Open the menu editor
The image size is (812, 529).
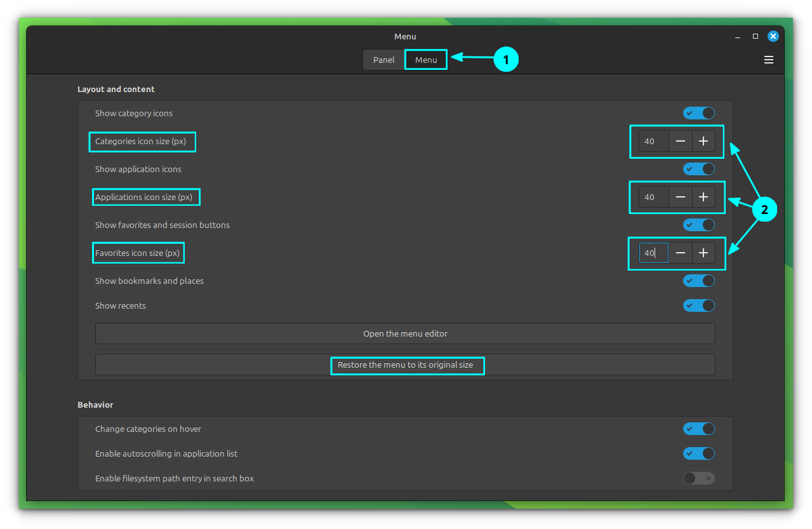click(405, 333)
